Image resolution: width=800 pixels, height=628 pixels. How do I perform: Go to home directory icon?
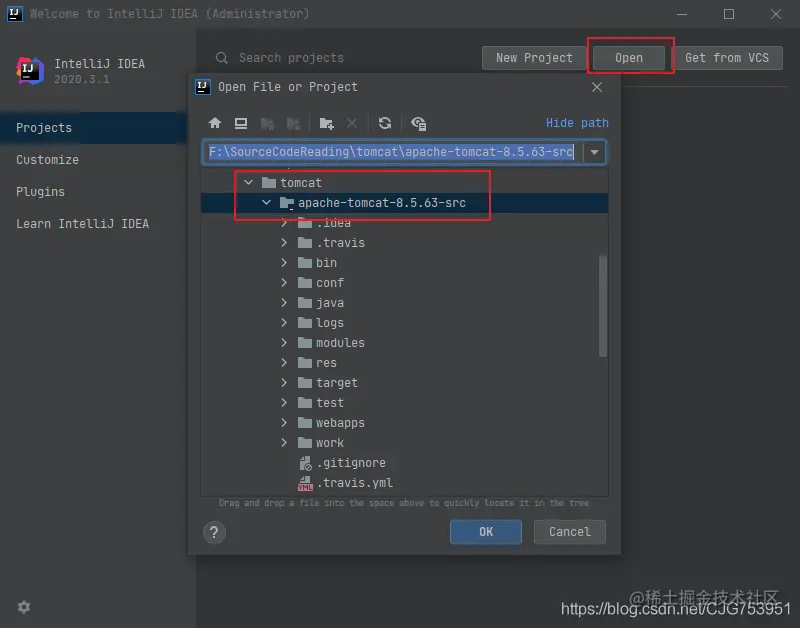[215, 123]
